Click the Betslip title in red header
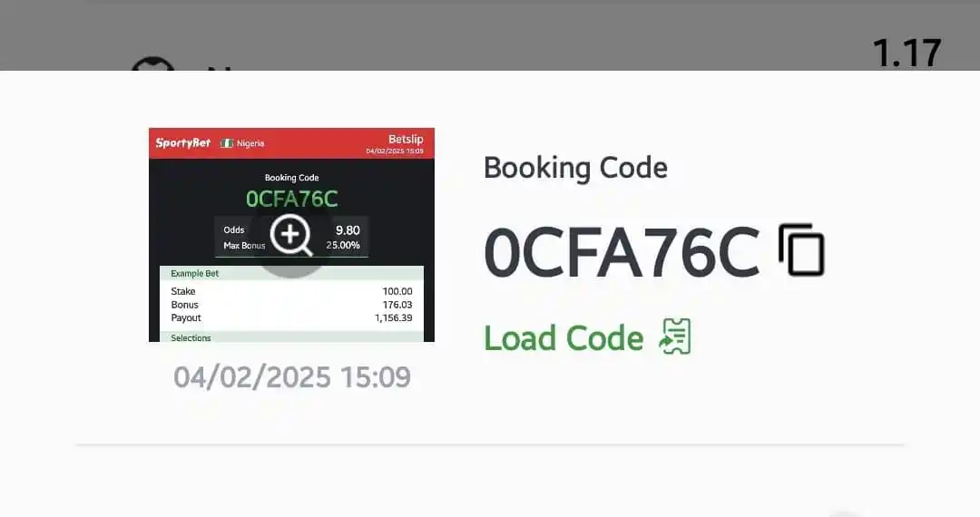The height and width of the screenshot is (517, 980). [406, 139]
